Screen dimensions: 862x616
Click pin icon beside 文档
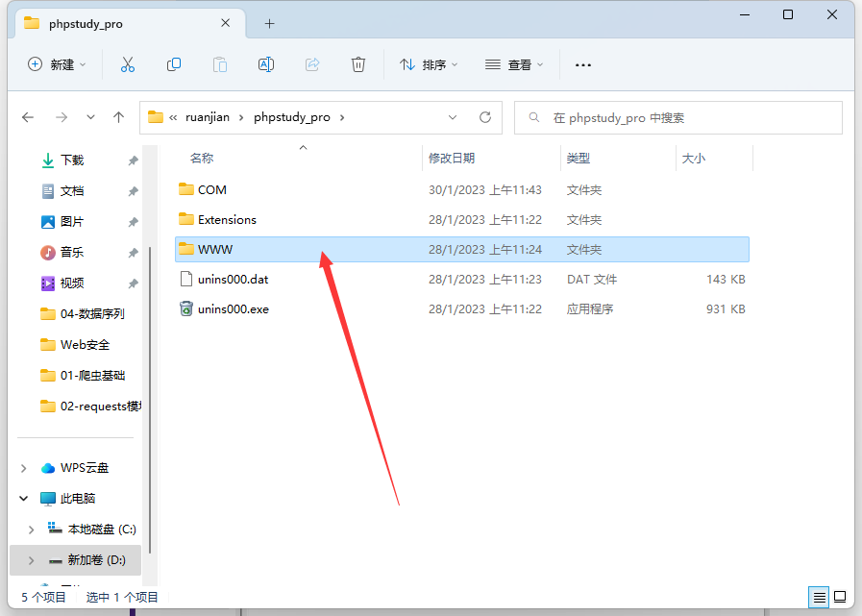coord(133,191)
